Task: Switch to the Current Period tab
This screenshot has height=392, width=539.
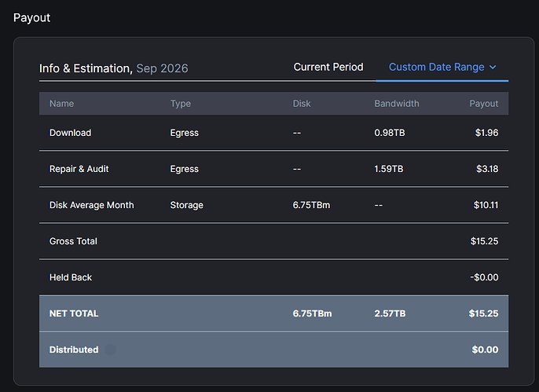Action: (x=328, y=67)
